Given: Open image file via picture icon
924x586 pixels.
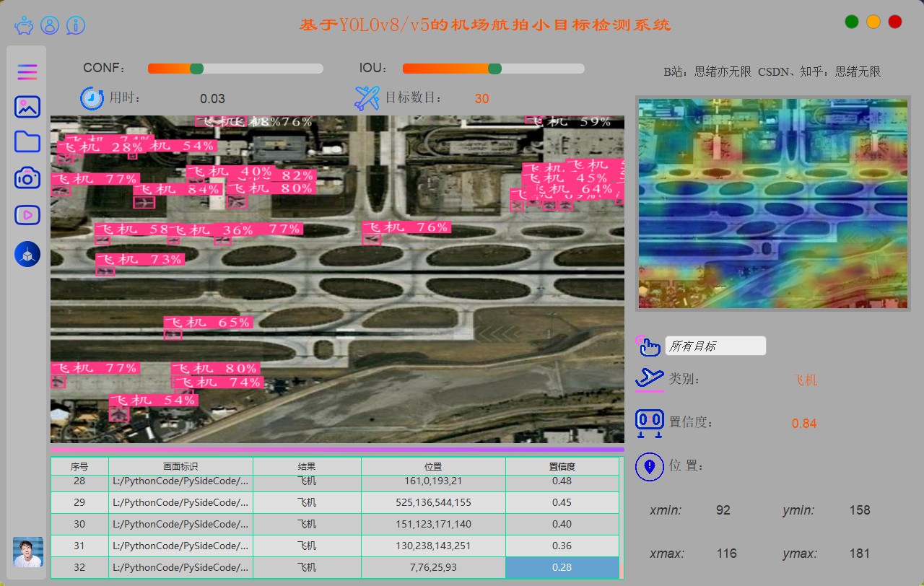Looking at the screenshot, I should tap(27, 107).
